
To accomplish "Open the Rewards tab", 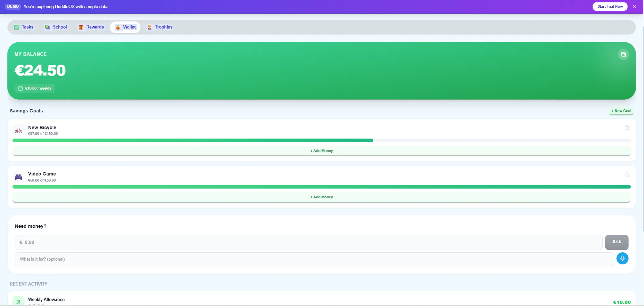I will [91, 27].
